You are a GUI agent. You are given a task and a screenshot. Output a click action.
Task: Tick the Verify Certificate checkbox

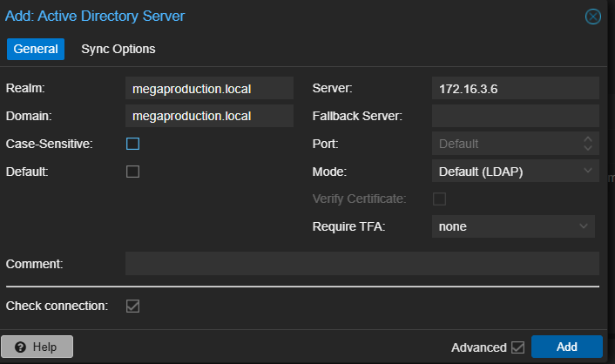pos(439,199)
